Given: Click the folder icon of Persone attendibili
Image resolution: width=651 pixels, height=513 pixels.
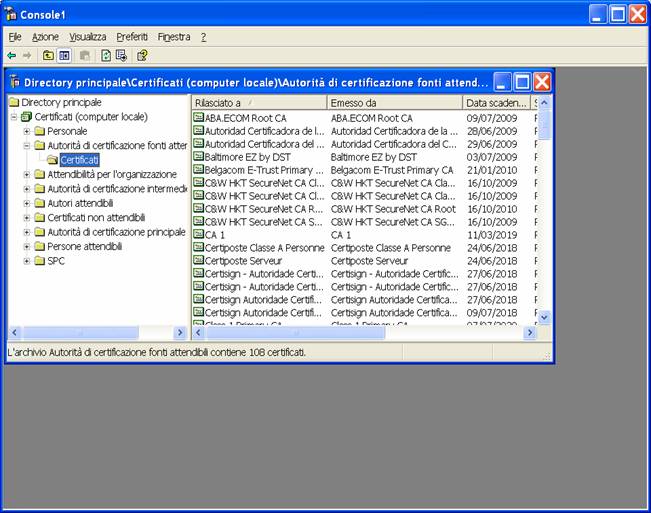Looking at the screenshot, I should pyautogui.click(x=40, y=246).
